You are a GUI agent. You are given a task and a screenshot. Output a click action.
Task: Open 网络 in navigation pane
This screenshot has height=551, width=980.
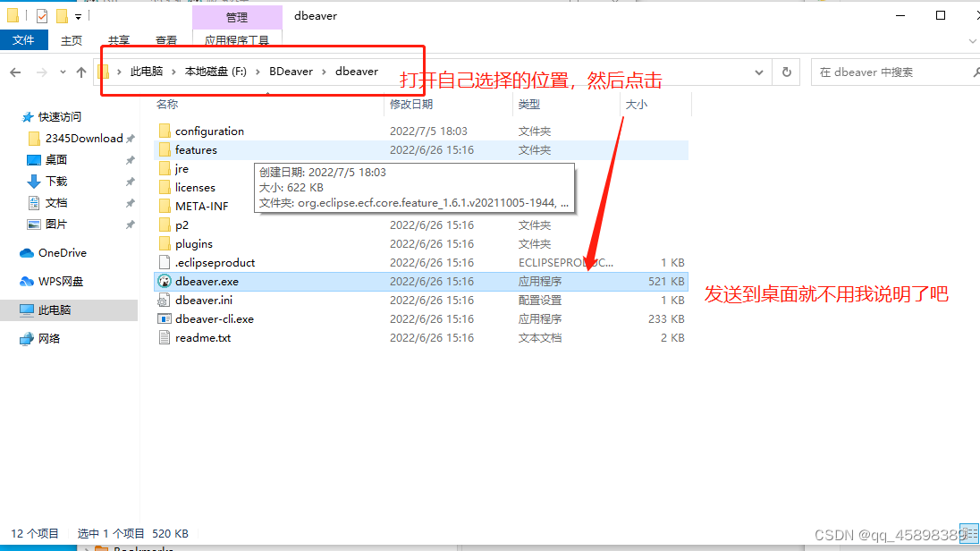click(40, 339)
